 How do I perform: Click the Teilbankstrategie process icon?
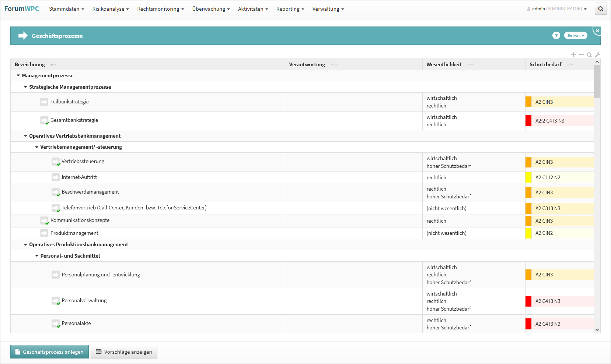tap(44, 102)
